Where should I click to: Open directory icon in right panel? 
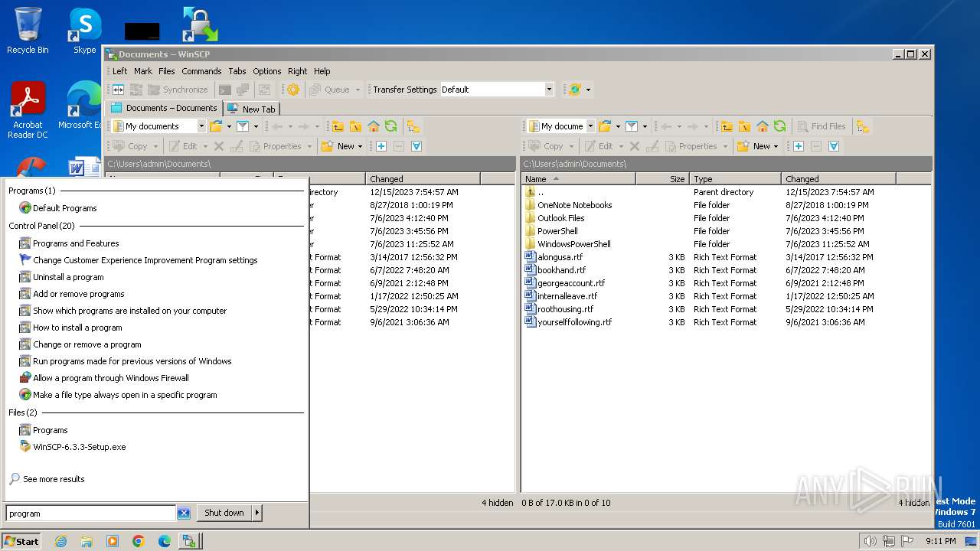pyautogui.click(x=605, y=126)
